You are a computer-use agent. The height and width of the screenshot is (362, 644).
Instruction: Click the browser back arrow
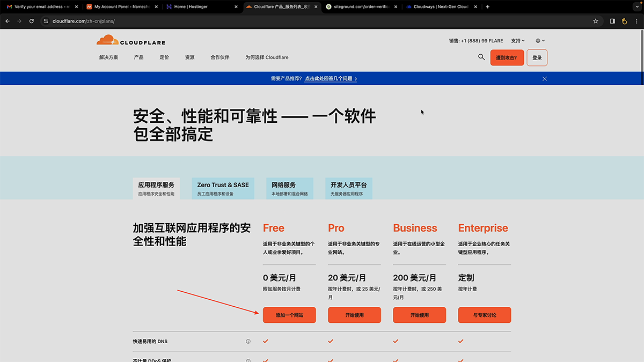[8, 21]
